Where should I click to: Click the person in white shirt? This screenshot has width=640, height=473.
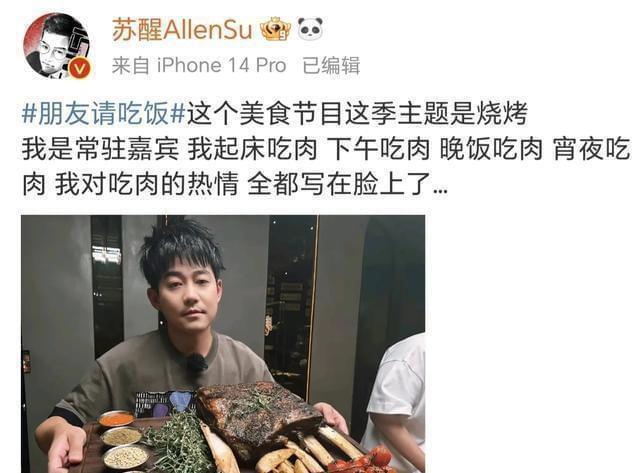398,402
